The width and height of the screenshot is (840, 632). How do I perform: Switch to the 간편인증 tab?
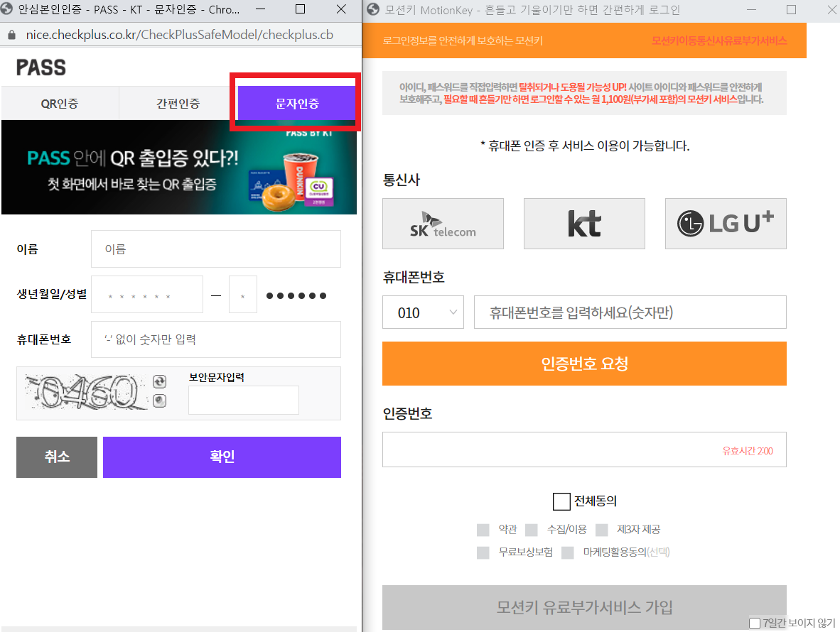pyautogui.click(x=178, y=103)
